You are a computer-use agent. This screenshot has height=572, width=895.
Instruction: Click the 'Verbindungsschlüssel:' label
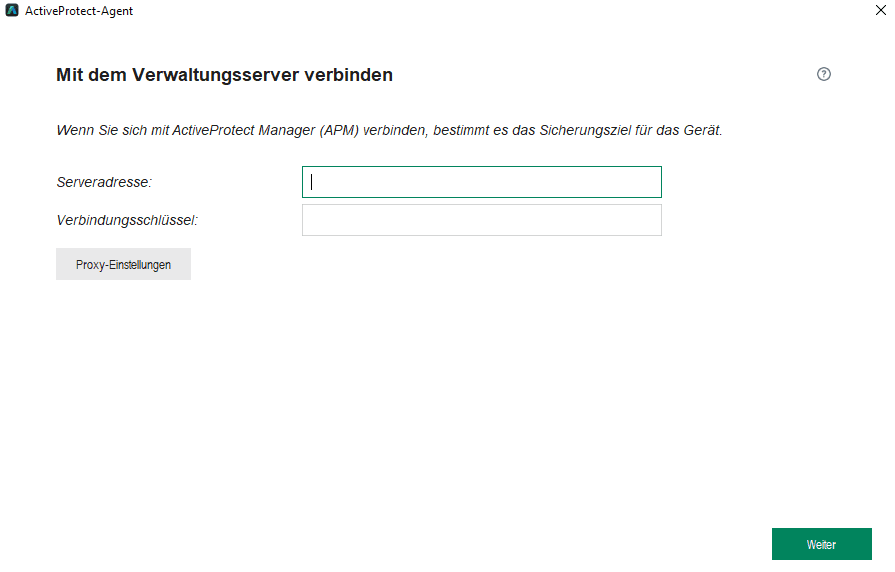pos(127,220)
